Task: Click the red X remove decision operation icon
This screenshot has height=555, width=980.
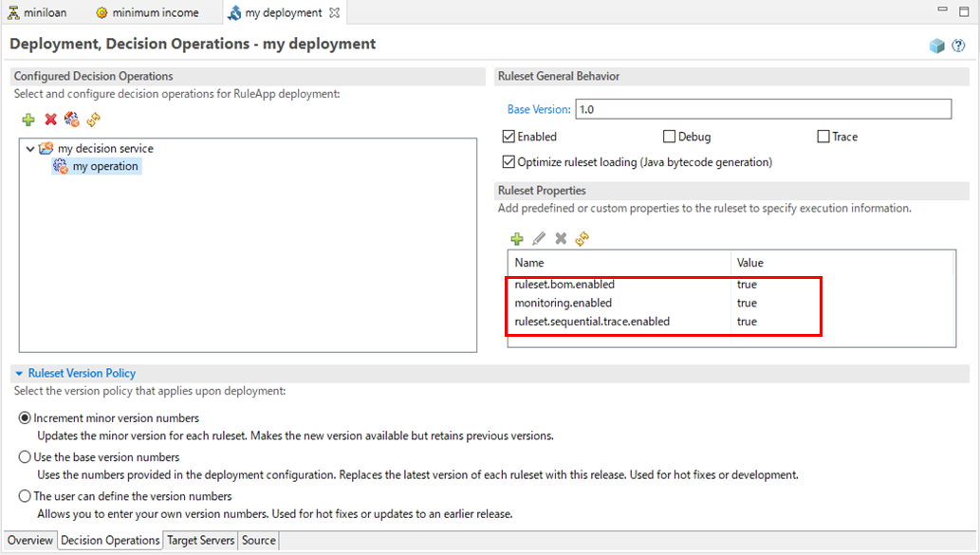Action: 50,120
